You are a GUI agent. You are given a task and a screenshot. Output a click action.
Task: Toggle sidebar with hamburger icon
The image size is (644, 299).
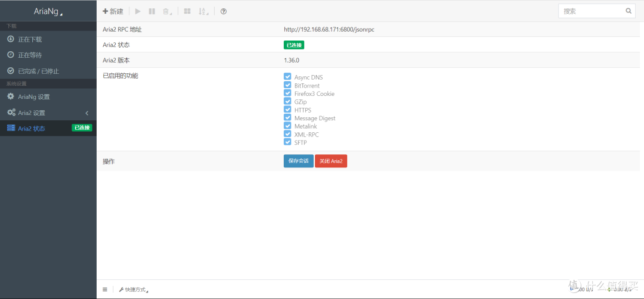[x=105, y=289]
